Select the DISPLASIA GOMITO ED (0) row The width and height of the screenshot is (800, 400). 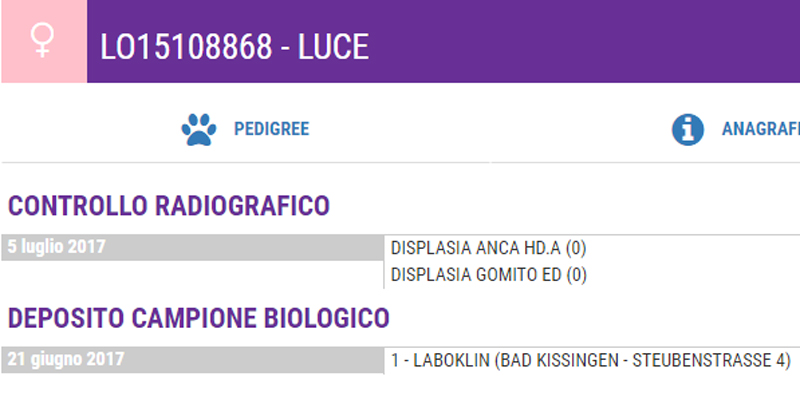coord(489,274)
